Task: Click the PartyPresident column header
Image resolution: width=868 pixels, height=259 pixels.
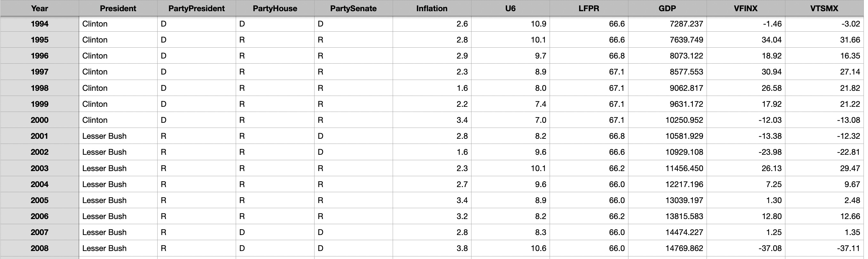Action: point(196,8)
